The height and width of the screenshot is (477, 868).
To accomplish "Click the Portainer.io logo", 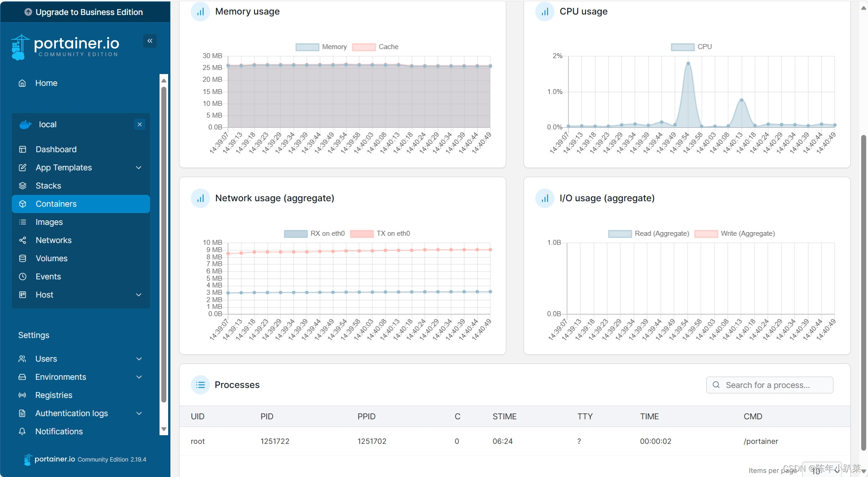I will coord(65,47).
